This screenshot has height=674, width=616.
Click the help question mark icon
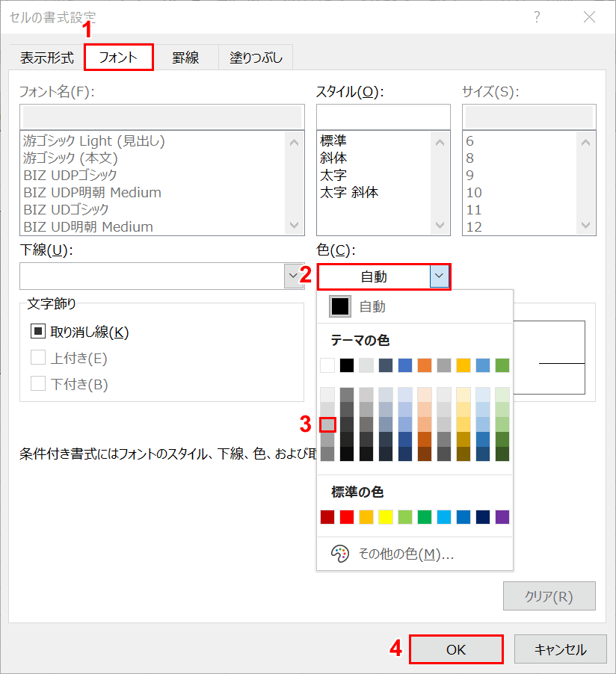(537, 17)
